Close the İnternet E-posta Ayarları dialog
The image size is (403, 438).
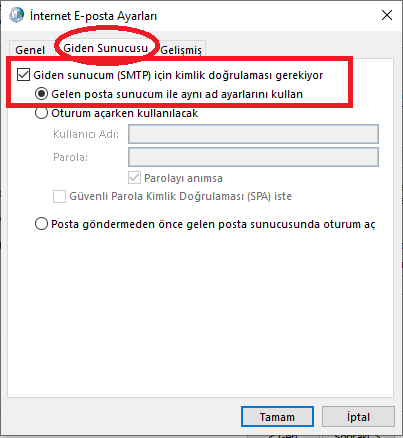click(x=387, y=15)
